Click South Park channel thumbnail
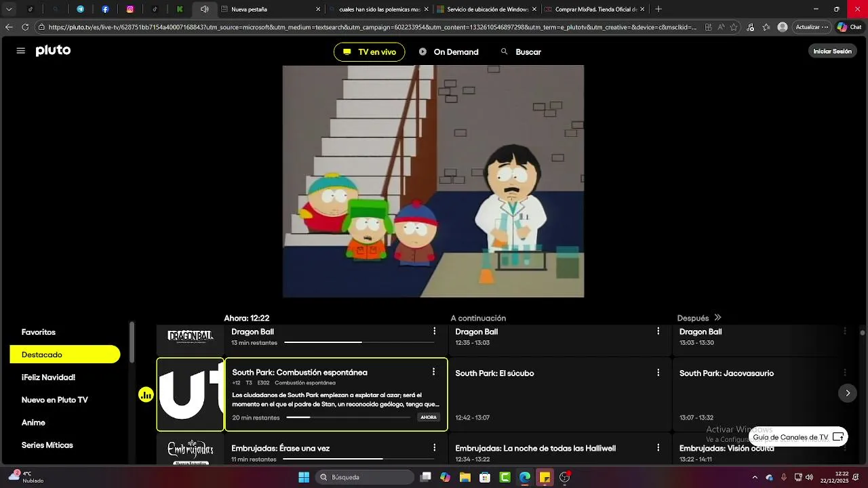The image size is (868, 488). 191,394
